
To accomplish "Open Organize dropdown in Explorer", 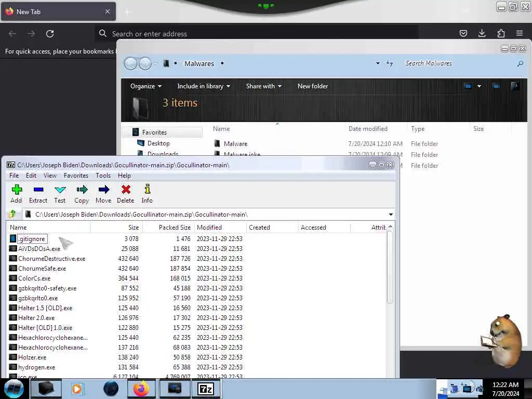I will click(x=146, y=86).
